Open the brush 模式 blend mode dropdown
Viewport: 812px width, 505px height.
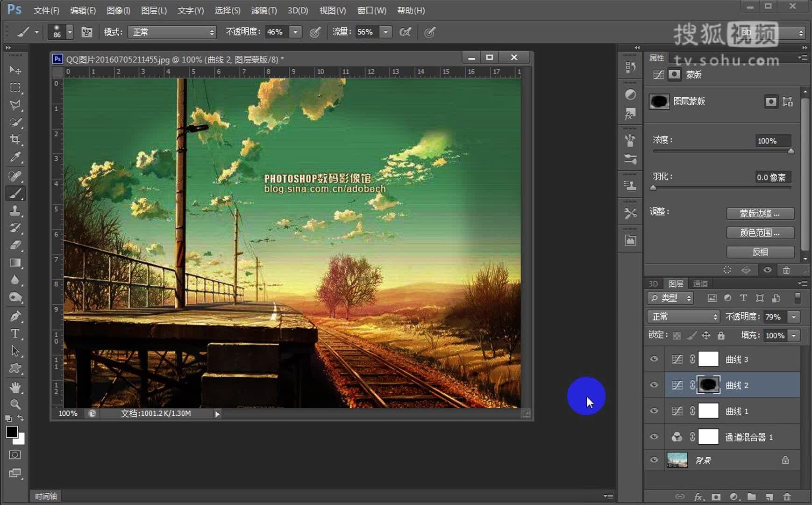click(172, 32)
